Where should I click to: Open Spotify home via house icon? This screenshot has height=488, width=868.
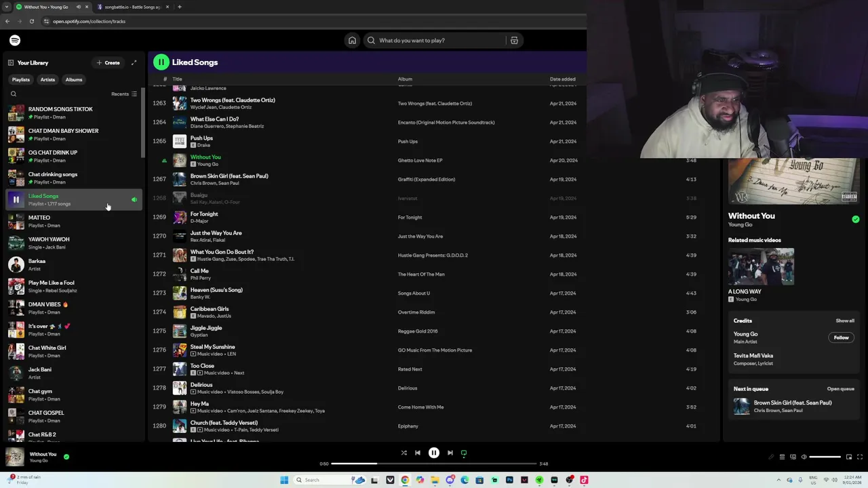[x=352, y=41]
